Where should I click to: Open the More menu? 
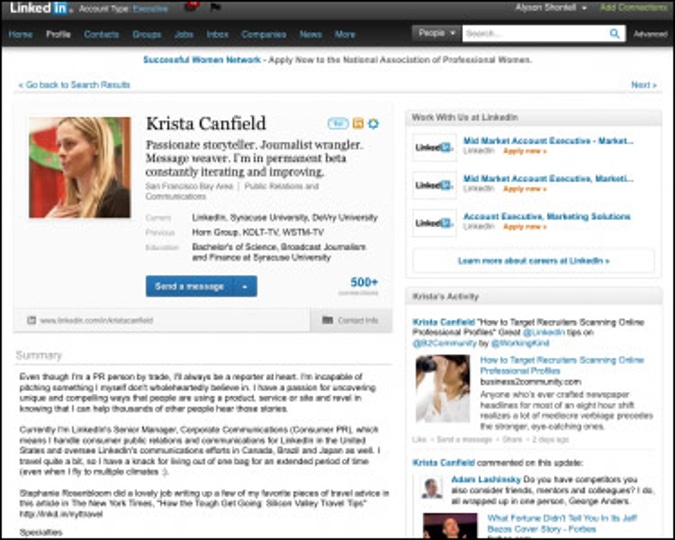tap(345, 34)
